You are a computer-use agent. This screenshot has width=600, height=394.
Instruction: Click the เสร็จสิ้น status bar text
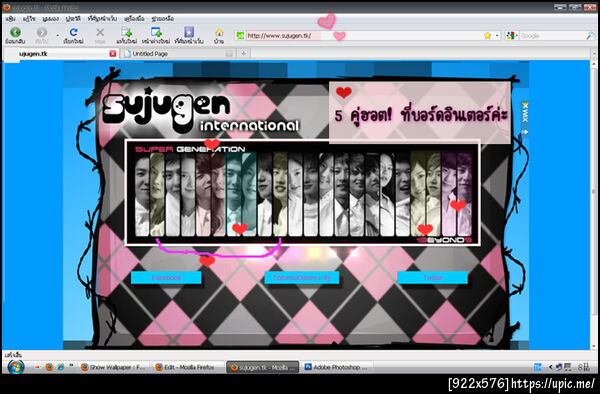pos(14,355)
